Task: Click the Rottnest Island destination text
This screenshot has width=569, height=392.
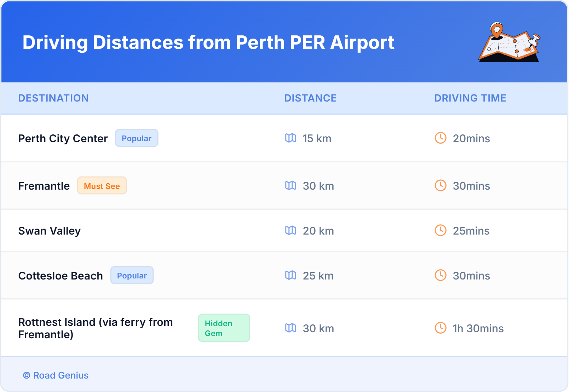Action: (96, 328)
